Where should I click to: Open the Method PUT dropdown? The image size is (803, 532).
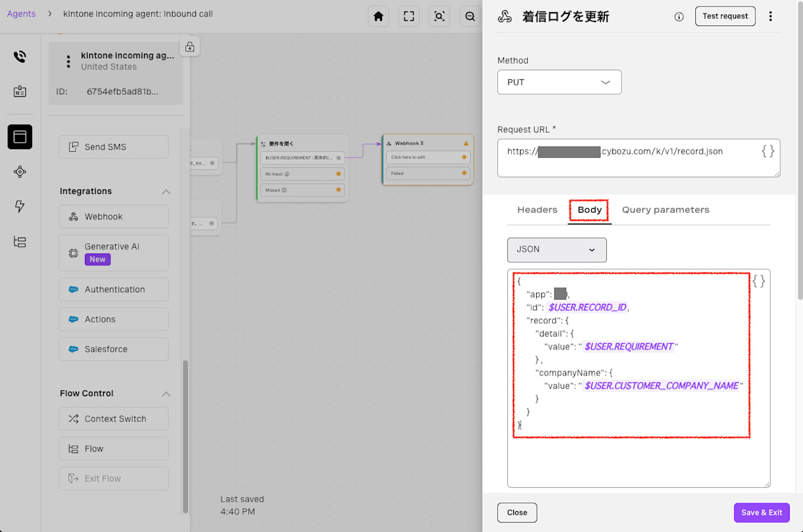click(x=559, y=82)
